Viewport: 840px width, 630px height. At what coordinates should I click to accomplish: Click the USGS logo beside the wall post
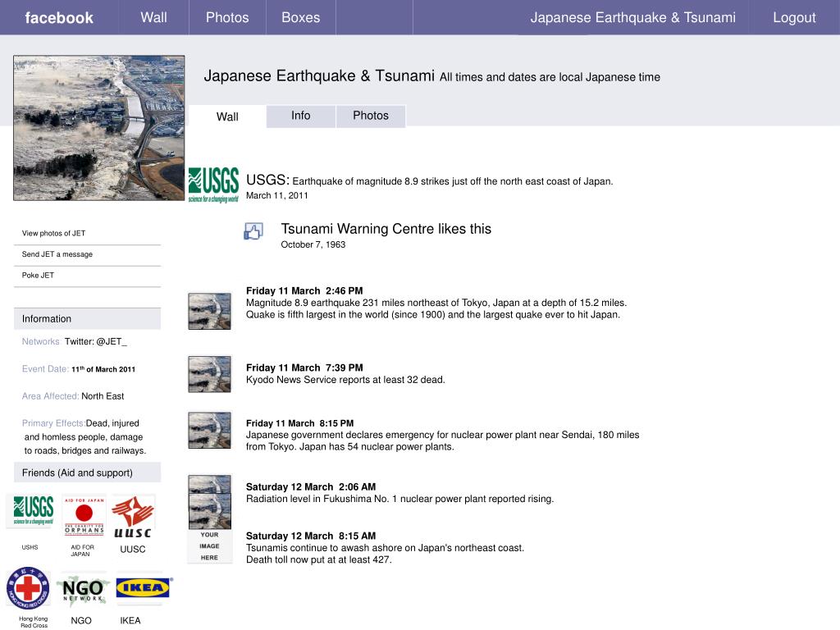pos(213,185)
